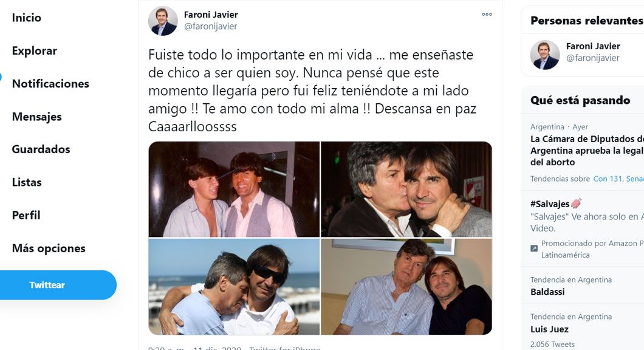Go to Inicio in the sidebar
Screen dimensions: 644x350
(26, 18)
